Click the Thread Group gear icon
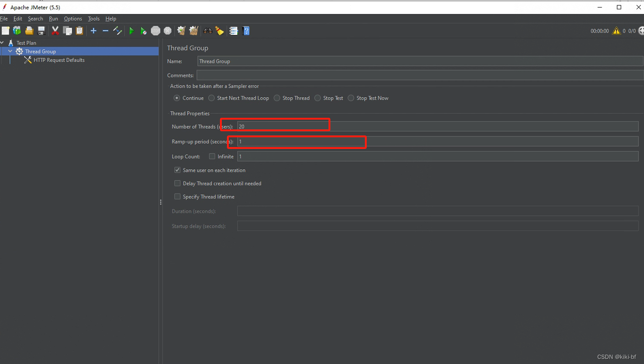The height and width of the screenshot is (364, 644). click(19, 51)
